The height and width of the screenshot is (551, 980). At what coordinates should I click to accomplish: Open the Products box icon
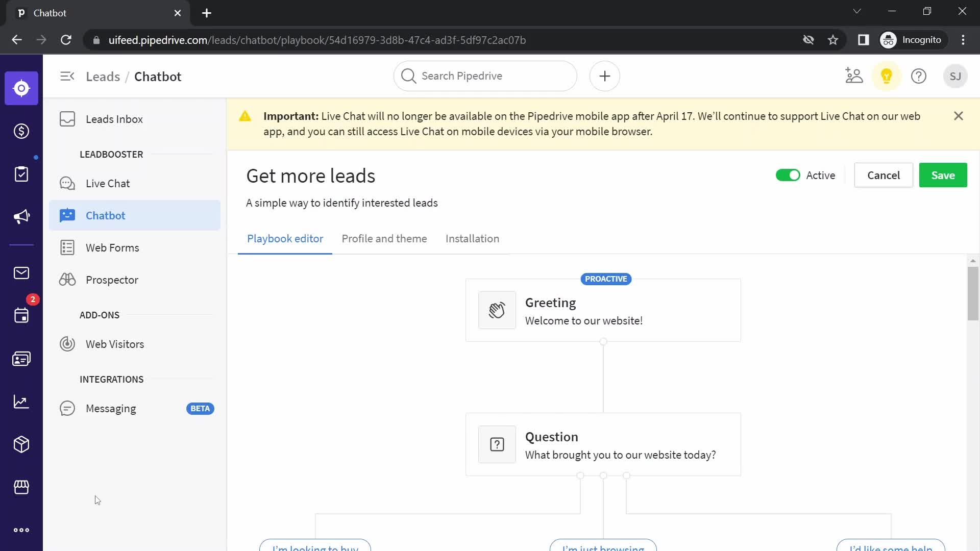[21, 444]
